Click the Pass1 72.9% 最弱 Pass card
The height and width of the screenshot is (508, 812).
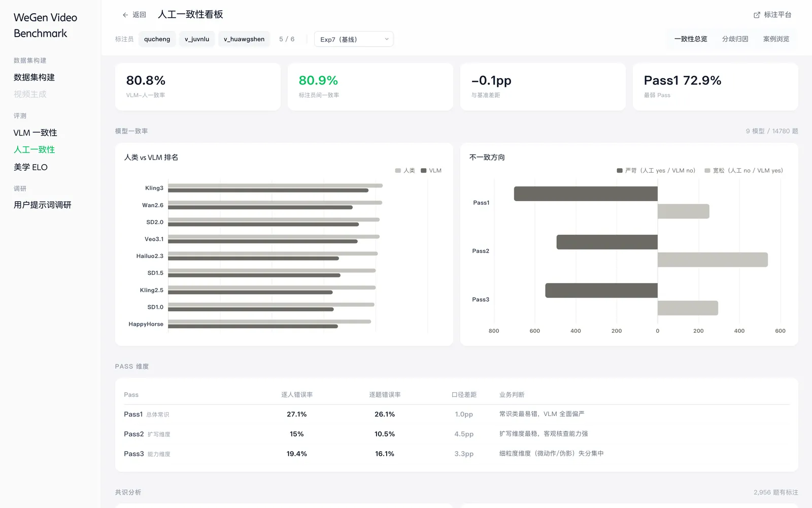[x=716, y=87]
